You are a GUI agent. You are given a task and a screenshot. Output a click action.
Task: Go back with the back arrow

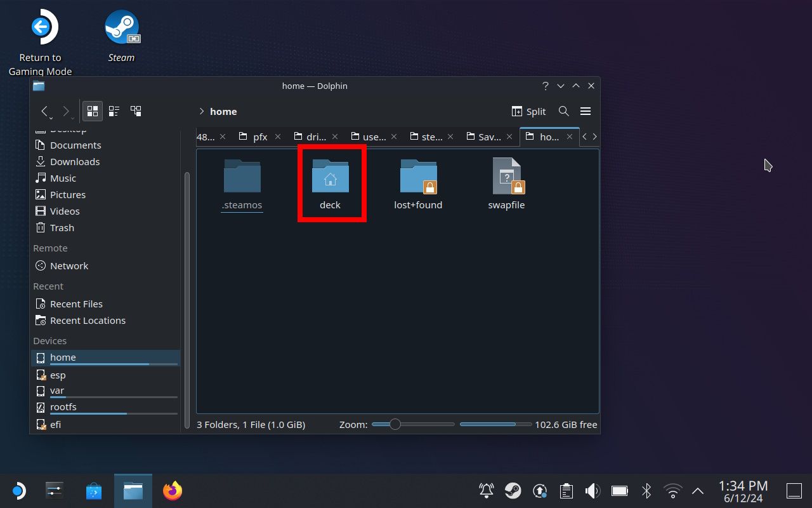pyautogui.click(x=45, y=111)
